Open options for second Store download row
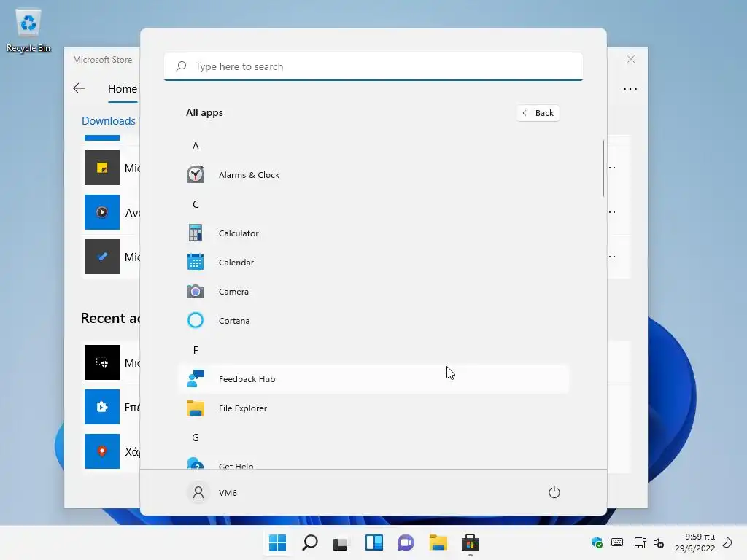747x560 pixels. pos(613,212)
